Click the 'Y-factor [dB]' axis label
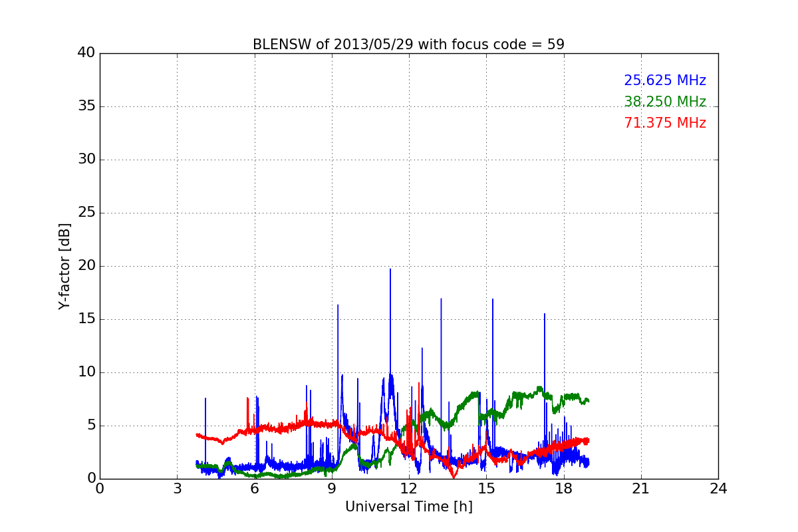 65,266
